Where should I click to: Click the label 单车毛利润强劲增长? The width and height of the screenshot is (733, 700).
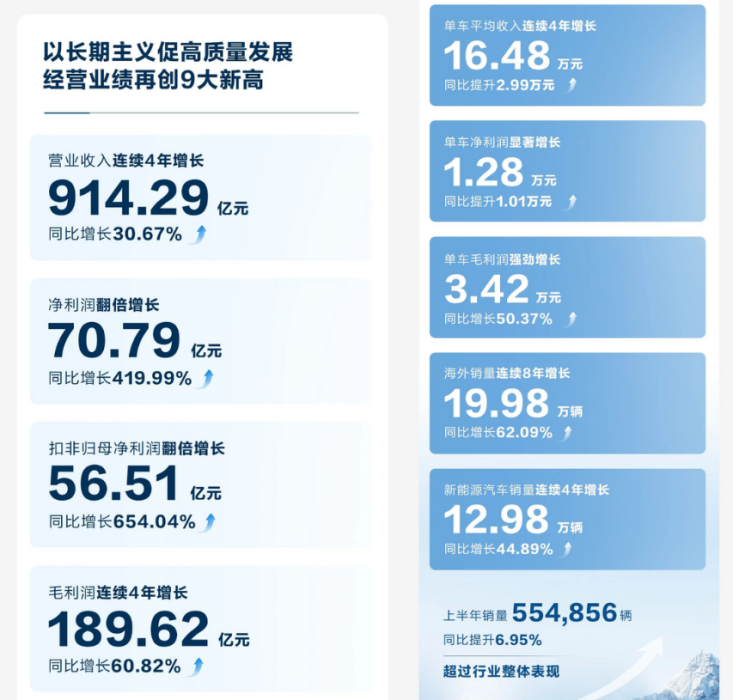click(502, 260)
